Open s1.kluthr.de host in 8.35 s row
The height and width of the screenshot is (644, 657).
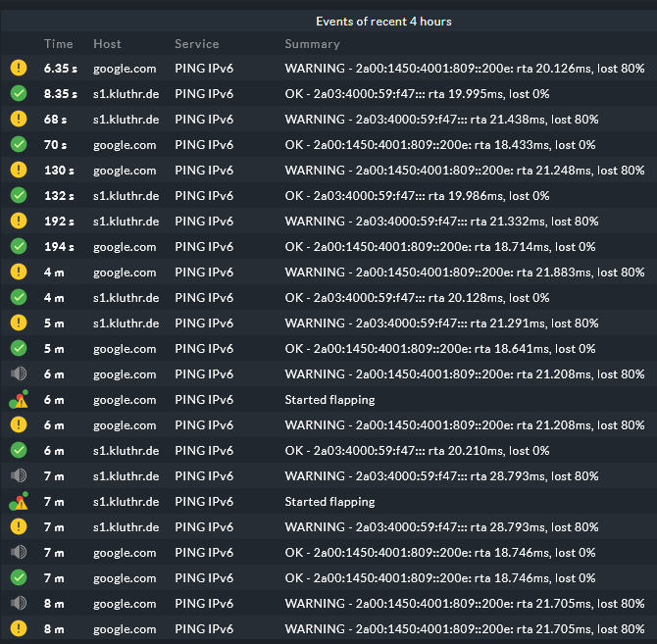coord(126,94)
